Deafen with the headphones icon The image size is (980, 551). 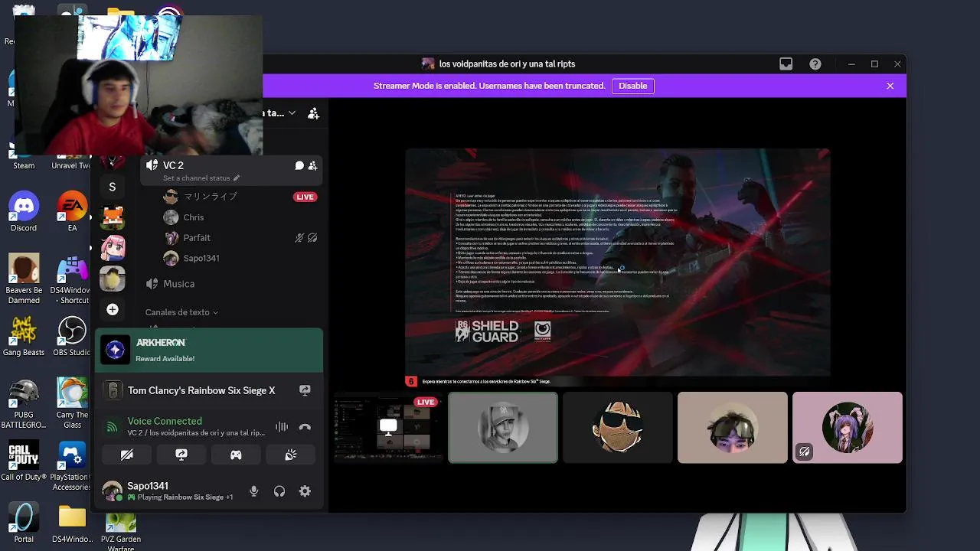coord(279,491)
